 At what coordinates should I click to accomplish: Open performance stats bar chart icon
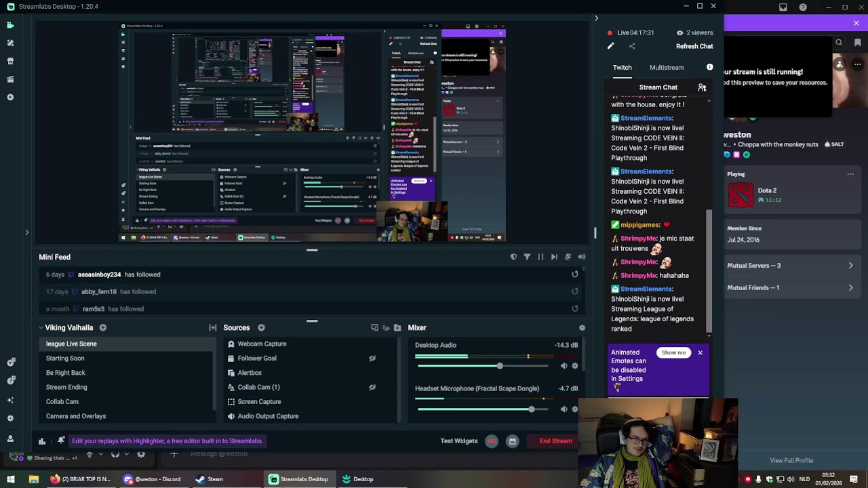pyautogui.click(x=42, y=441)
